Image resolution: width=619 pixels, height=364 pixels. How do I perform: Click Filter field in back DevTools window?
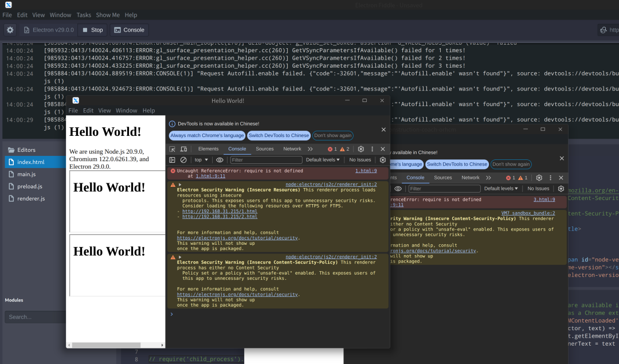445,189
